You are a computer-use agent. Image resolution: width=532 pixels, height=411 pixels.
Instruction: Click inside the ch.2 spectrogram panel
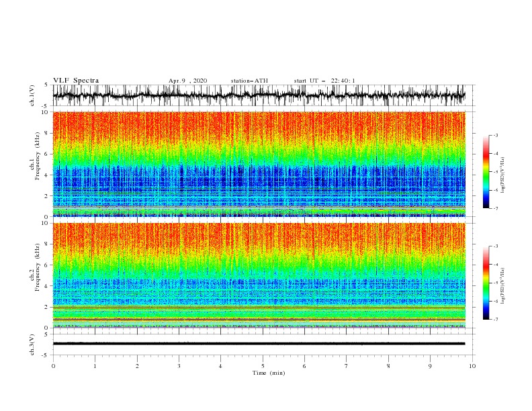pyautogui.click(x=259, y=275)
